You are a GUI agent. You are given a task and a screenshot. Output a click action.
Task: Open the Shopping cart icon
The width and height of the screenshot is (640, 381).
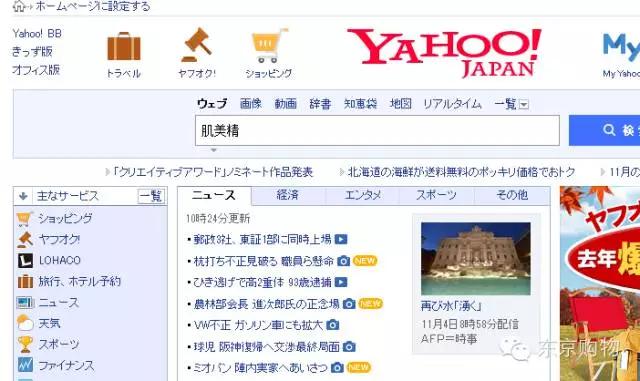click(269, 45)
